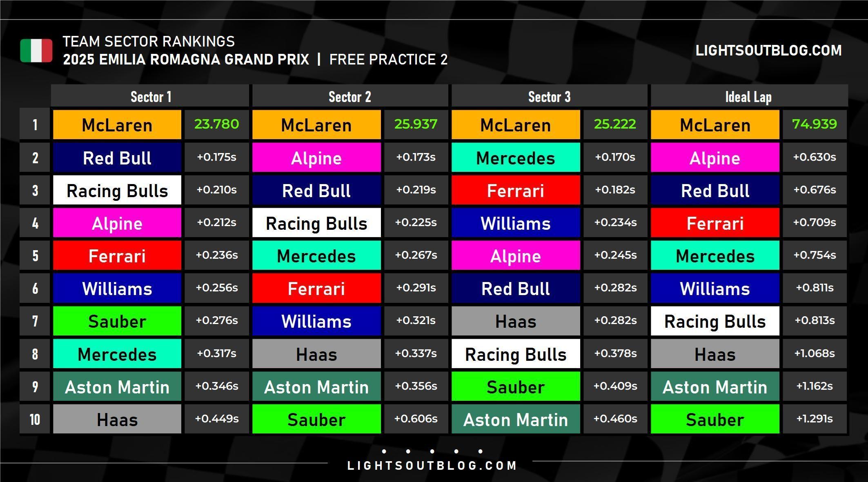Click Haas gray cell in Sector 2

(x=316, y=353)
